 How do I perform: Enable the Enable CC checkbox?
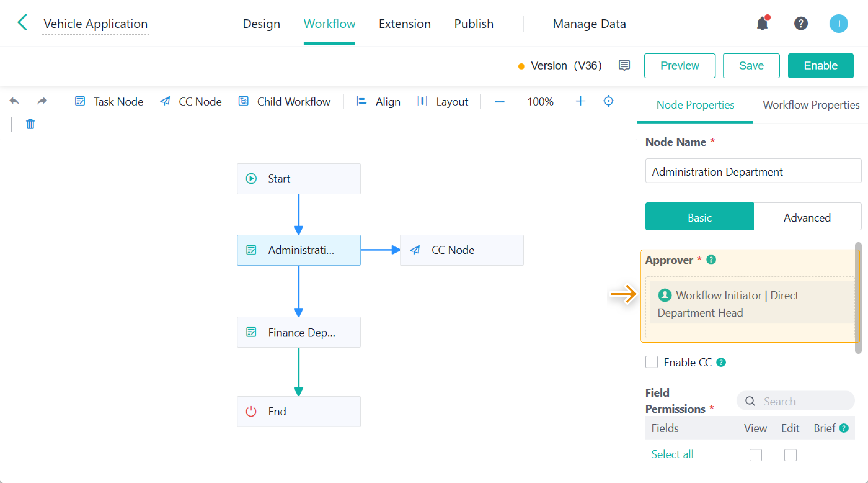tap(652, 362)
